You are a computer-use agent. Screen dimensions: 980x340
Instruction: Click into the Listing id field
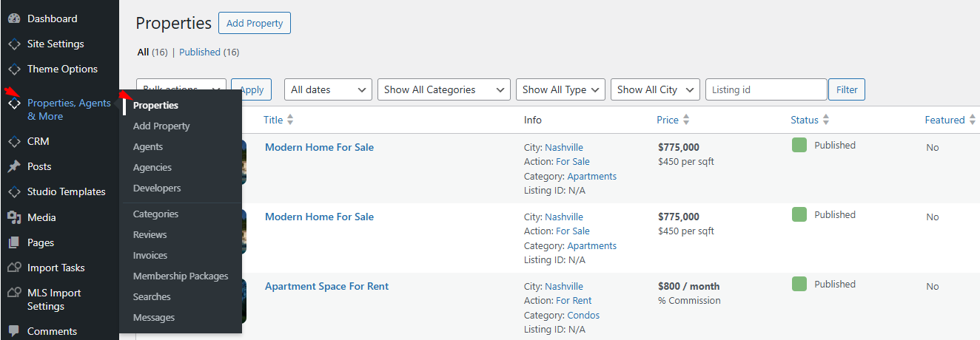pyautogui.click(x=765, y=89)
